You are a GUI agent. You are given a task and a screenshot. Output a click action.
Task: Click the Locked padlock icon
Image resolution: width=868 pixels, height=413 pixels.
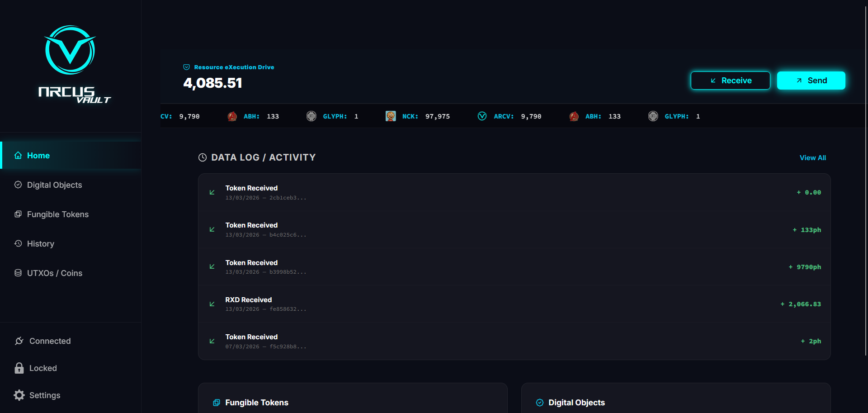(19, 368)
